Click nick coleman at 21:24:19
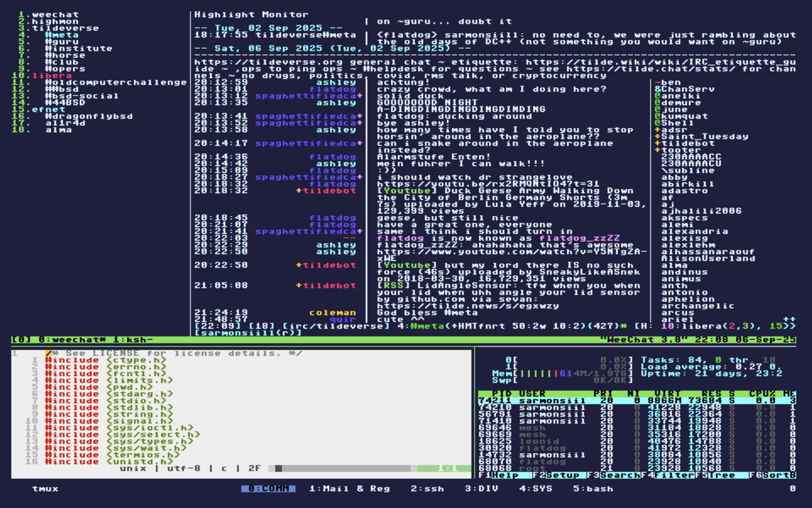Image resolution: width=812 pixels, height=508 pixels. coord(332,312)
